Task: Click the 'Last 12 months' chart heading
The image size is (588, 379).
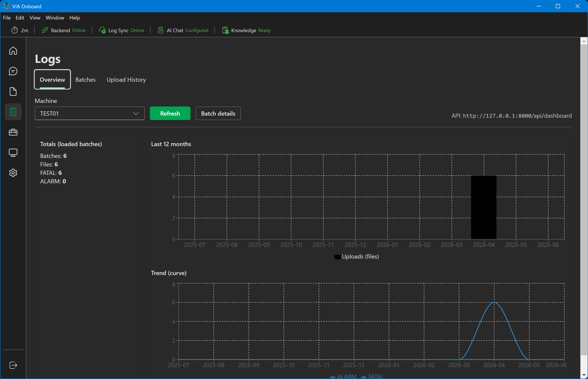Action: coord(171,144)
